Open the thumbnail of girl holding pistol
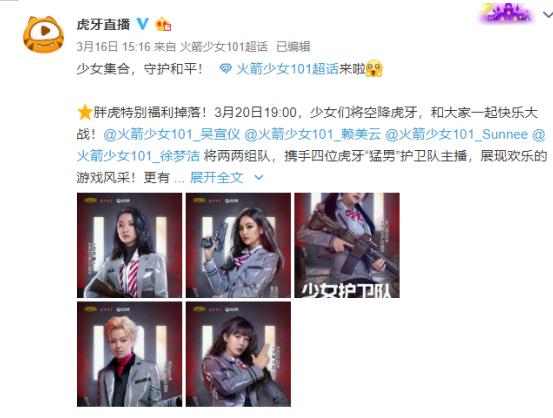The height and width of the screenshot is (418, 553). point(238,245)
